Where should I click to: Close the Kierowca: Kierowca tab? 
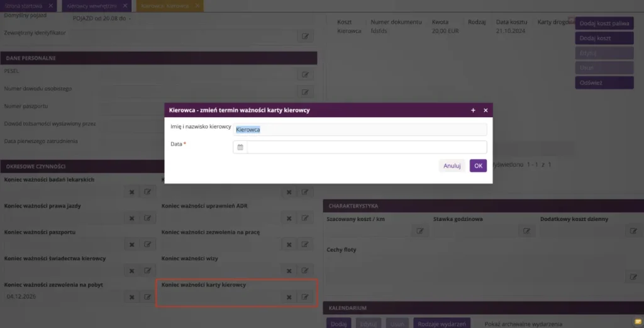pyautogui.click(x=197, y=6)
